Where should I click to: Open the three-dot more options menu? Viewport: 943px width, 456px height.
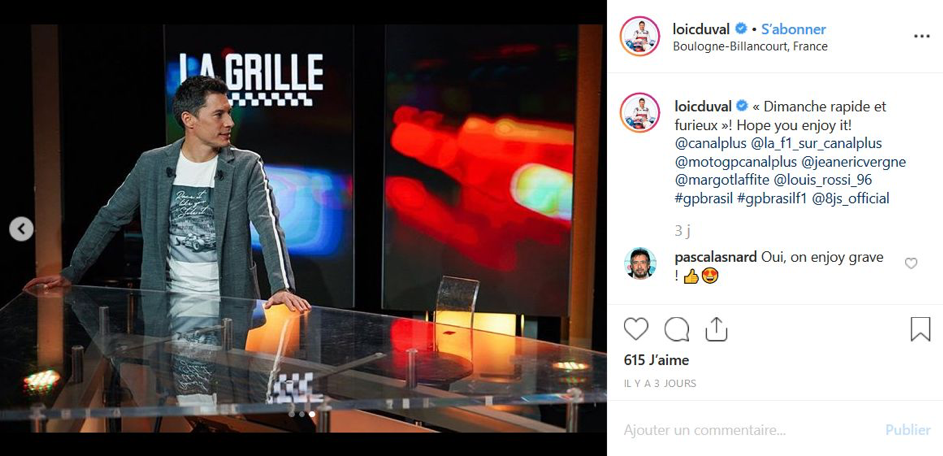(x=921, y=36)
